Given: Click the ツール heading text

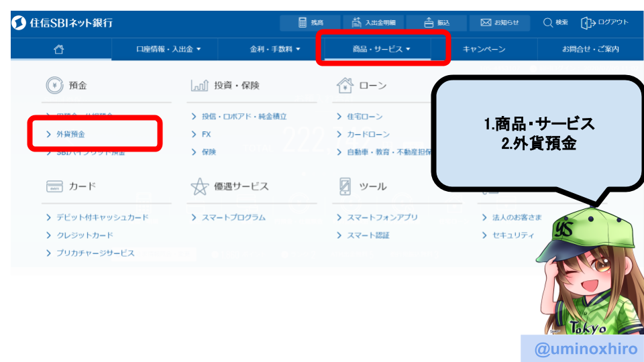Looking at the screenshot, I should 373,186.
